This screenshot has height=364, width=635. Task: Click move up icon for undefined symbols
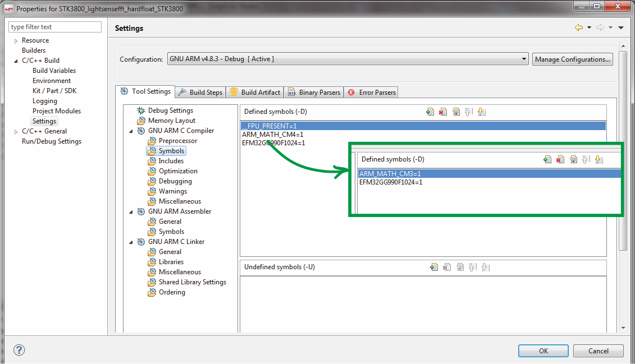[472, 267]
